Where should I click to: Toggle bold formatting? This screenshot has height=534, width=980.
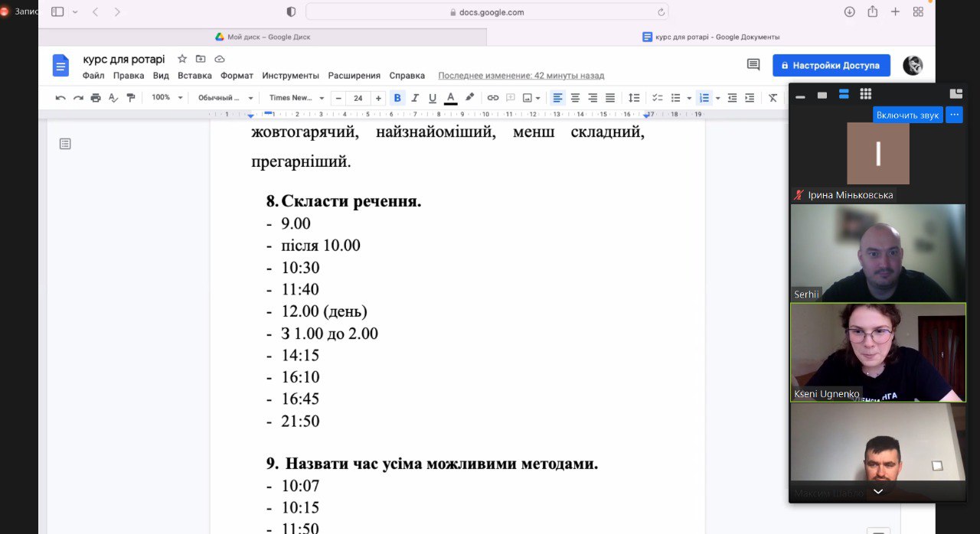click(397, 98)
